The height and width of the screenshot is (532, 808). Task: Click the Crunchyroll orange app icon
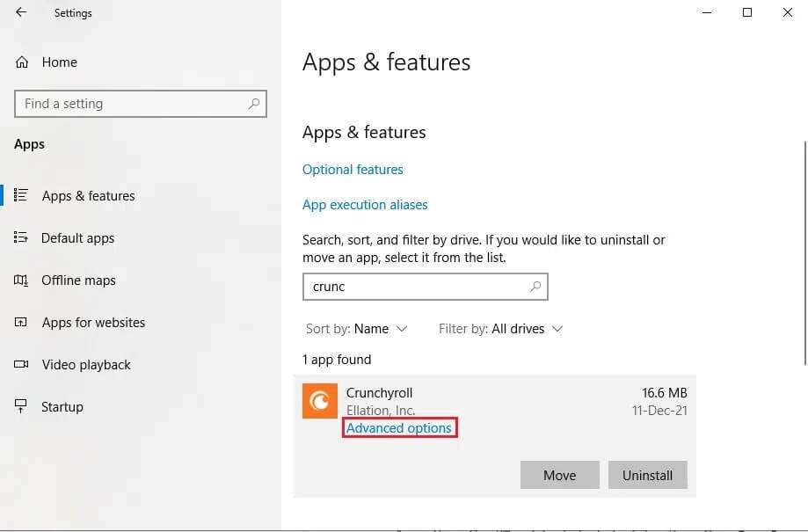click(320, 401)
